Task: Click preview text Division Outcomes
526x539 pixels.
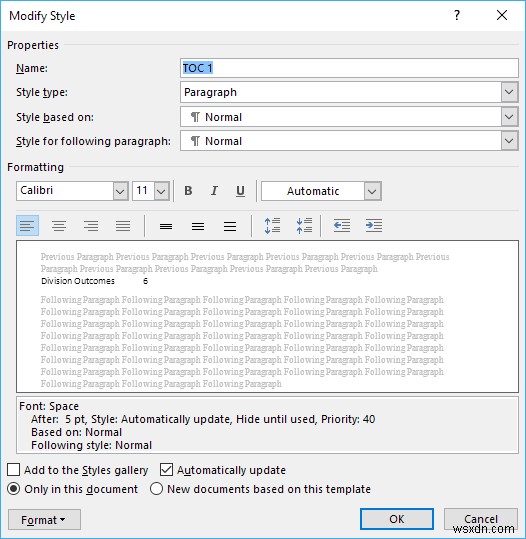Action: (78, 281)
